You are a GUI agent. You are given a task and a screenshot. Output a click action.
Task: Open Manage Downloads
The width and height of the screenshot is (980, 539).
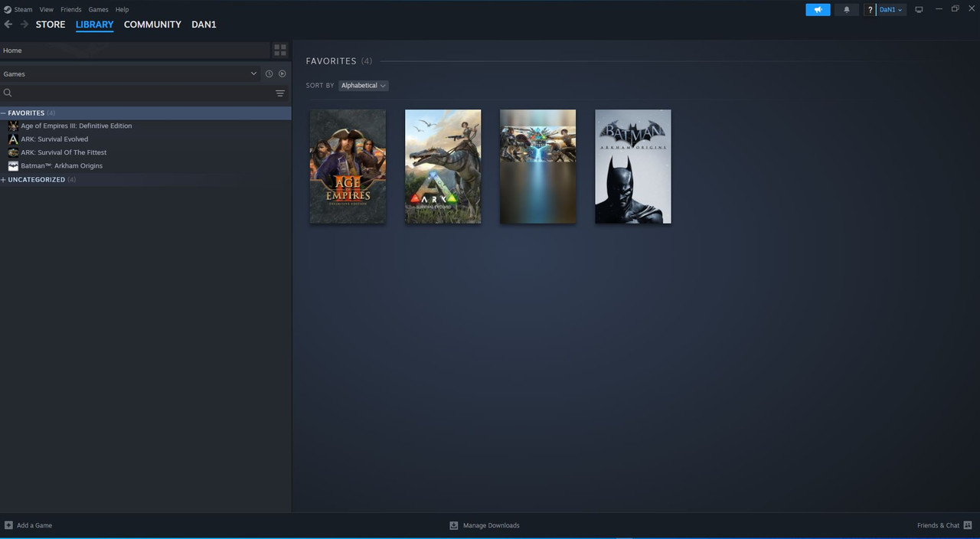(485, 525)
